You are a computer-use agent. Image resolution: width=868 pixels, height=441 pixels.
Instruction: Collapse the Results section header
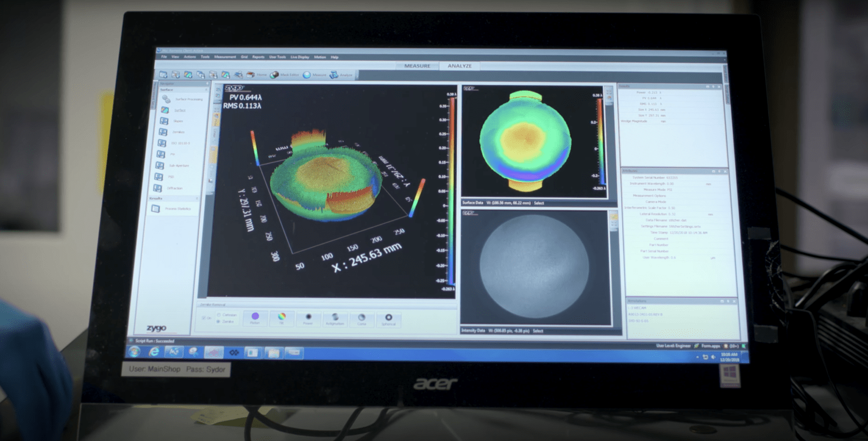click(198, 198)
